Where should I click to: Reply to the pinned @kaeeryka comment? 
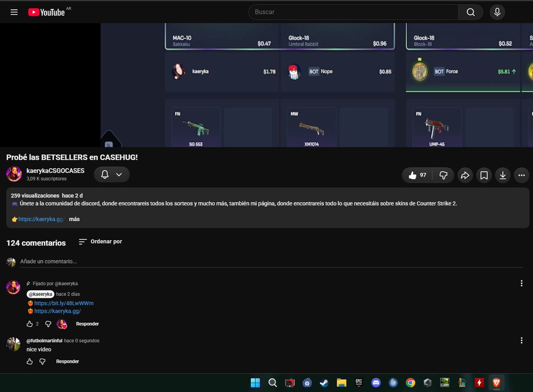[88, 324]
